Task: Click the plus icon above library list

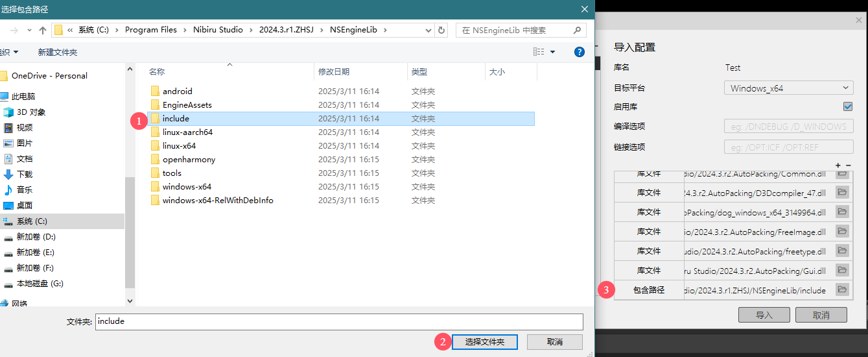Action: click(x=838, y=166)
